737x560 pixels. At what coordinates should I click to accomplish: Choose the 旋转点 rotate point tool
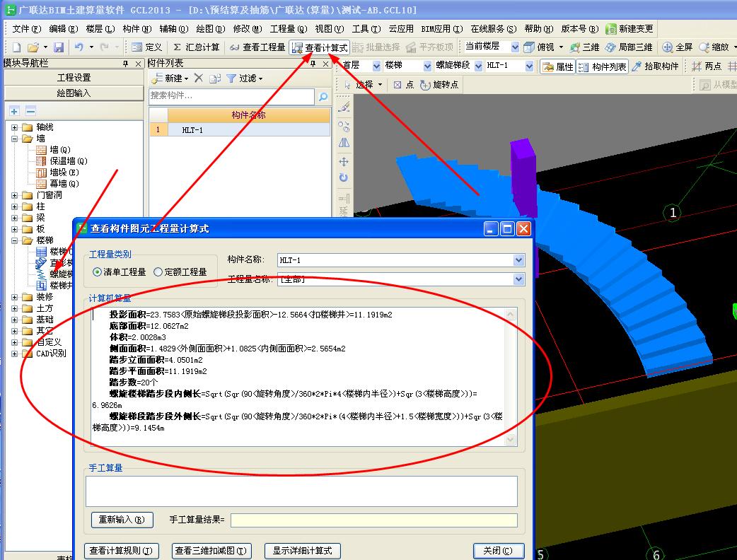439,85
